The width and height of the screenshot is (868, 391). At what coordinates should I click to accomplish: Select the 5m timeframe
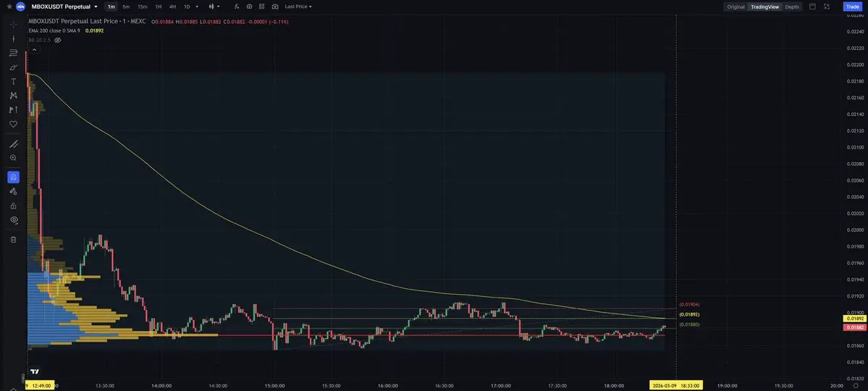(126, 7)
